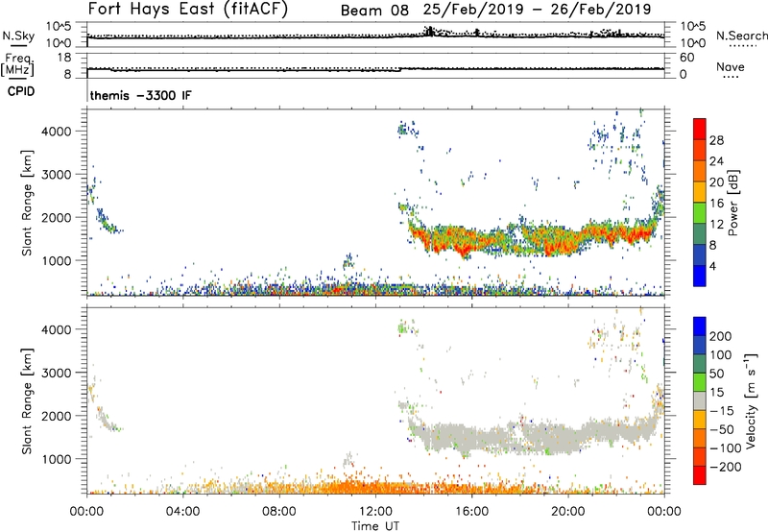Pick the red top segment of power color bar
Screen dimensions: 768x532
point(700,130)
